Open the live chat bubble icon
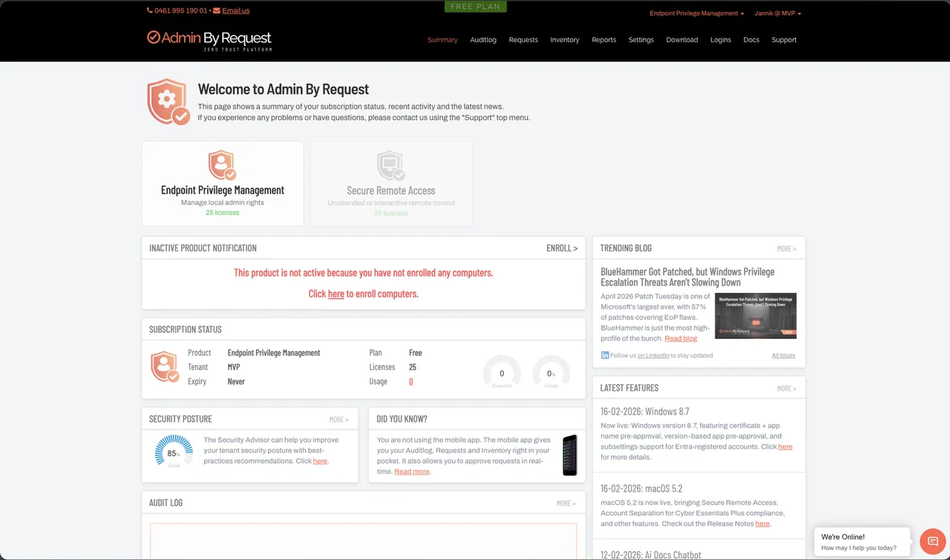Viewport: 950px width, 560px height. (931, 542)
